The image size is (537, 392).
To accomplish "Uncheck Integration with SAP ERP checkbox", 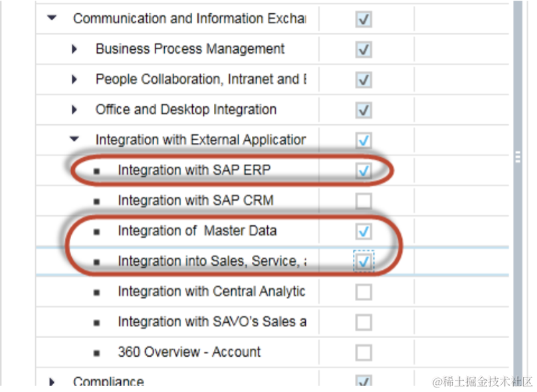I will point(364,170).
